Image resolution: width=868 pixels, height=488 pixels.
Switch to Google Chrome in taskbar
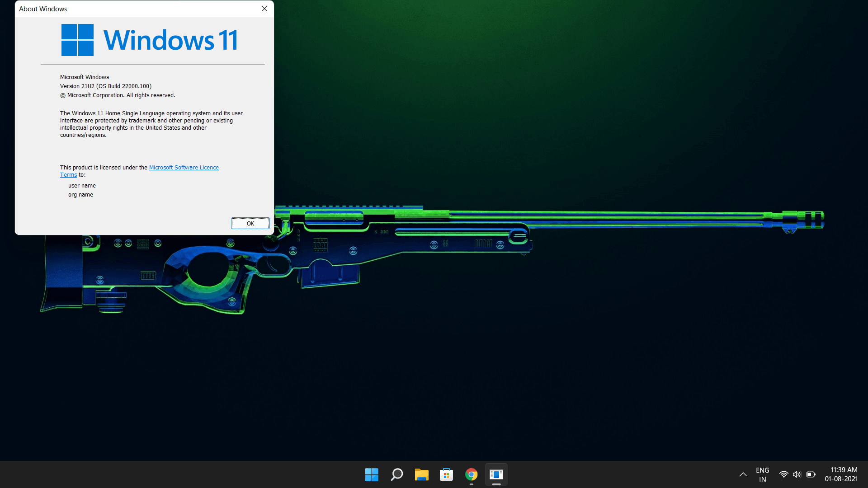point(471,474)
